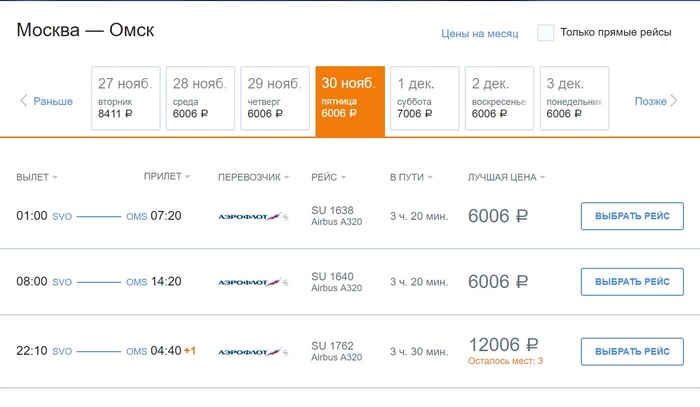Switch to the 28 нояб. среда date
Screen dimensions: 700x407
pyautogui.click(x=199, y=98)
